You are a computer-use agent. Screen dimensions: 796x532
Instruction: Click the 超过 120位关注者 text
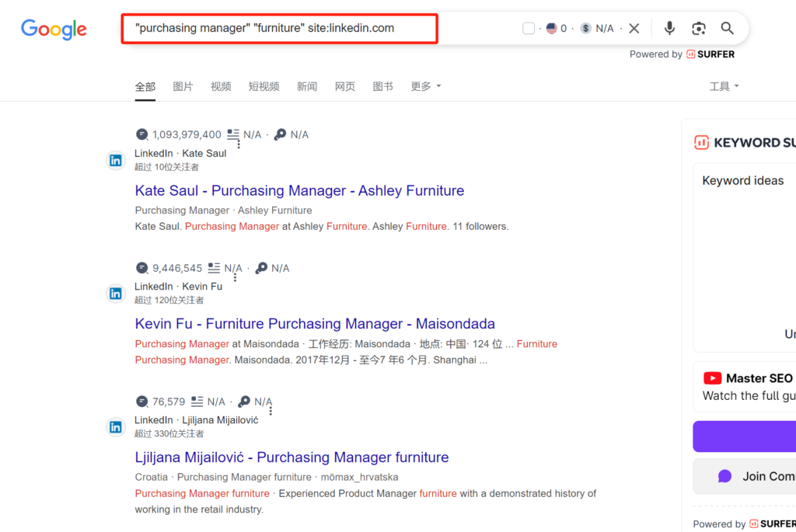[169, 301]
